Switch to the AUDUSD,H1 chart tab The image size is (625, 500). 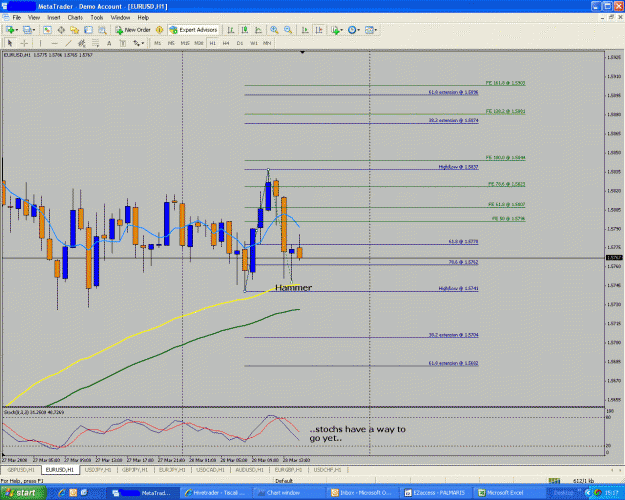point(249,470)
